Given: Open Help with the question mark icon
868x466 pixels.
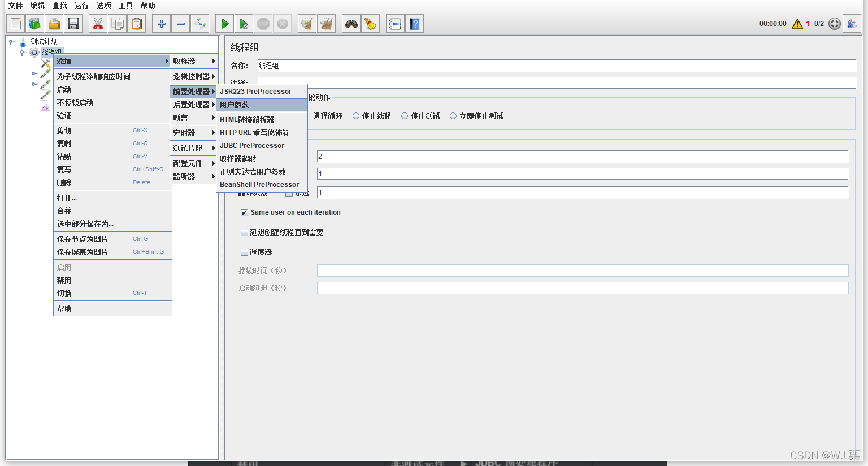Looking at the screenshot, I should coord(415,24).
